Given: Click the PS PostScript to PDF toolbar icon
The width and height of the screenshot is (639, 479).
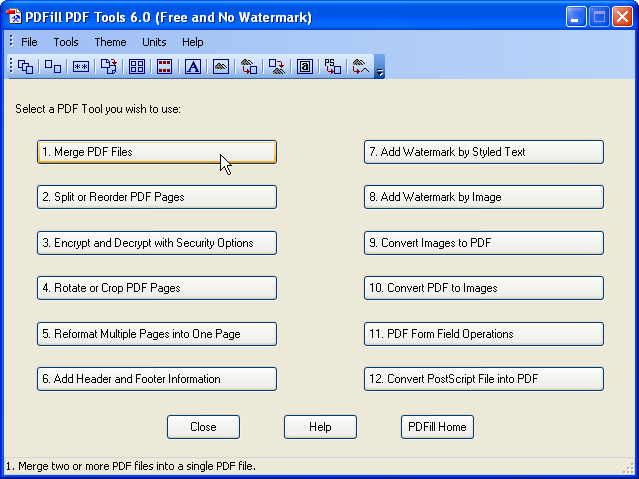Looking at the screenshot, I should click(333, 66).
